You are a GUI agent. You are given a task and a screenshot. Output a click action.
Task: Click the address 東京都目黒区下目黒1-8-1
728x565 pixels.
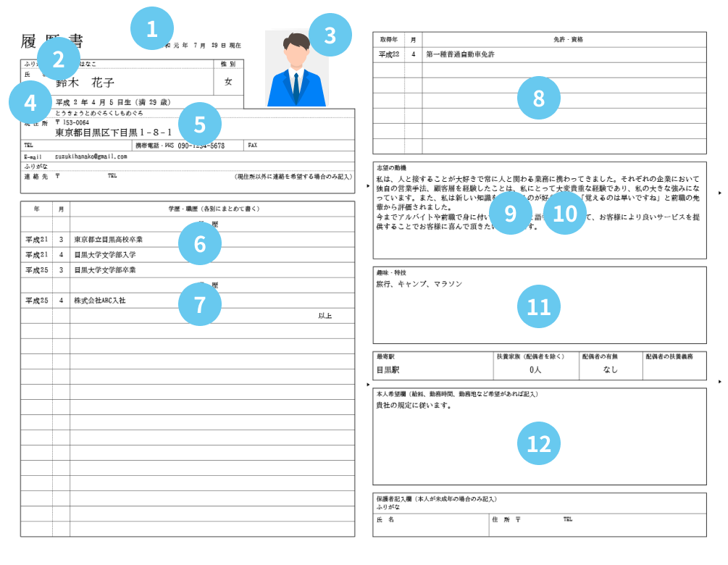[113, 133]
